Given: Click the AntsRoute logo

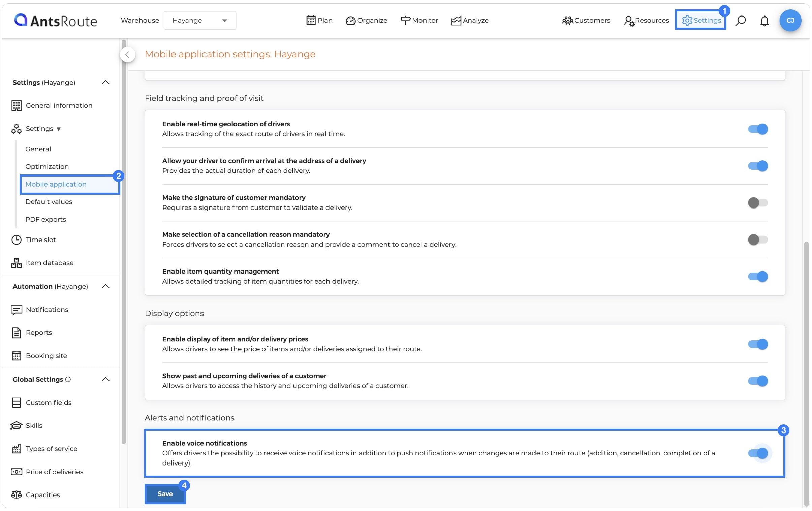Looking at the screenshot, I should 55,20.
